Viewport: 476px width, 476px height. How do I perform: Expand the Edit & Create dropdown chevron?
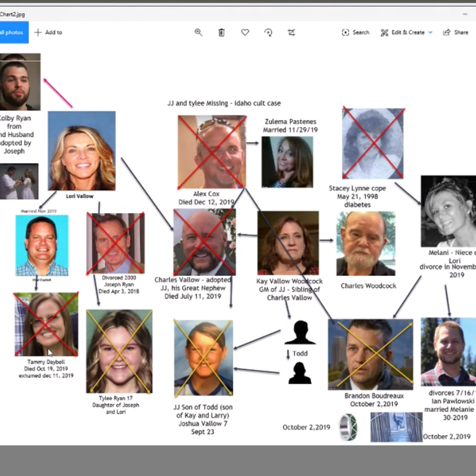pyautogui.click(x=430, y=32)
